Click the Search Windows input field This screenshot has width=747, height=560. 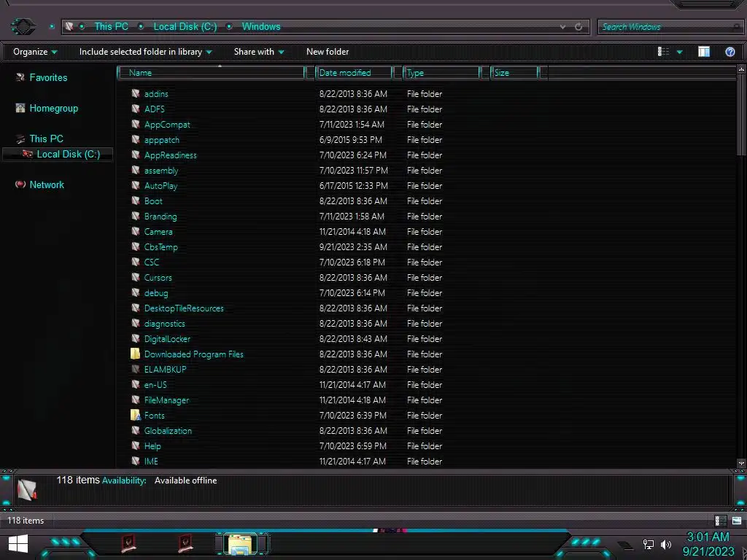[x=670, y=27]
